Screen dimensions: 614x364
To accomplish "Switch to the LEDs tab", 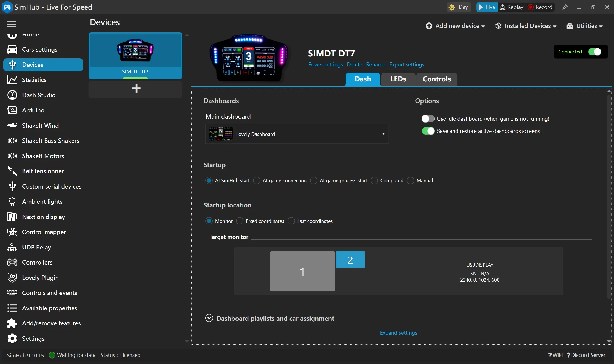I will [398, 79].
